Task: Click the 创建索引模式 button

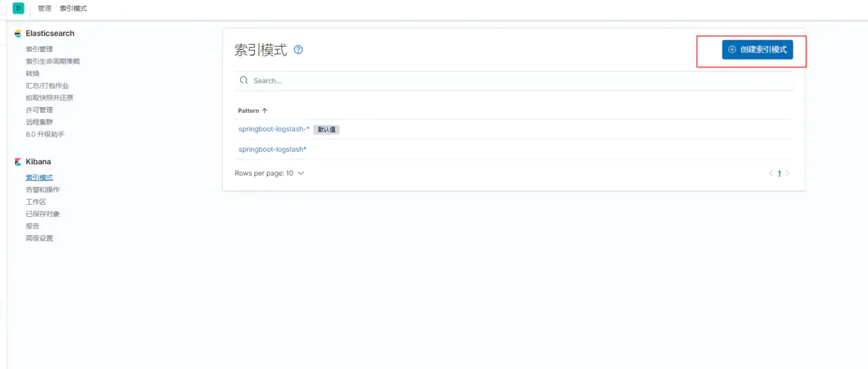Action: pyautogui.click(x=757, y=49)
